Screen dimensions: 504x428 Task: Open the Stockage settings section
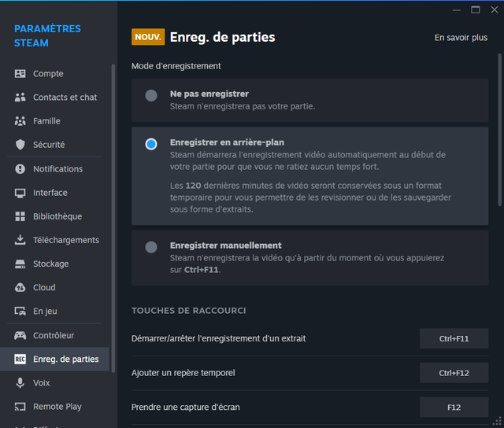tap(54, 264)
